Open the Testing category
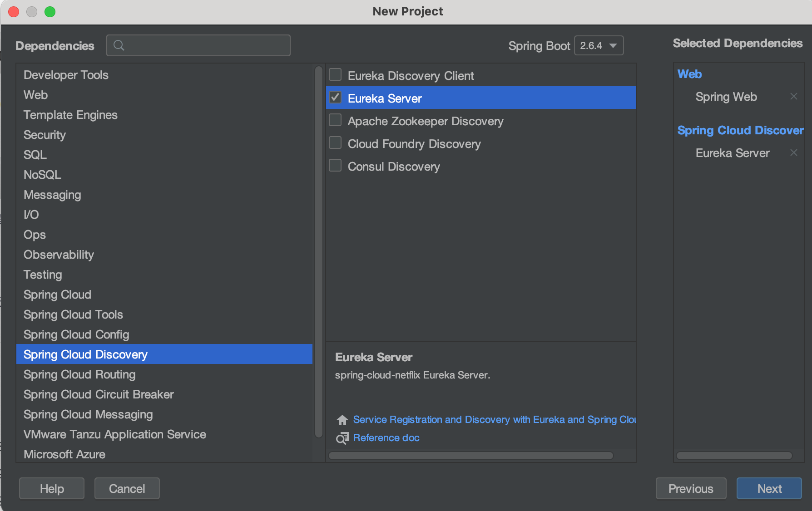 point(164,275)
